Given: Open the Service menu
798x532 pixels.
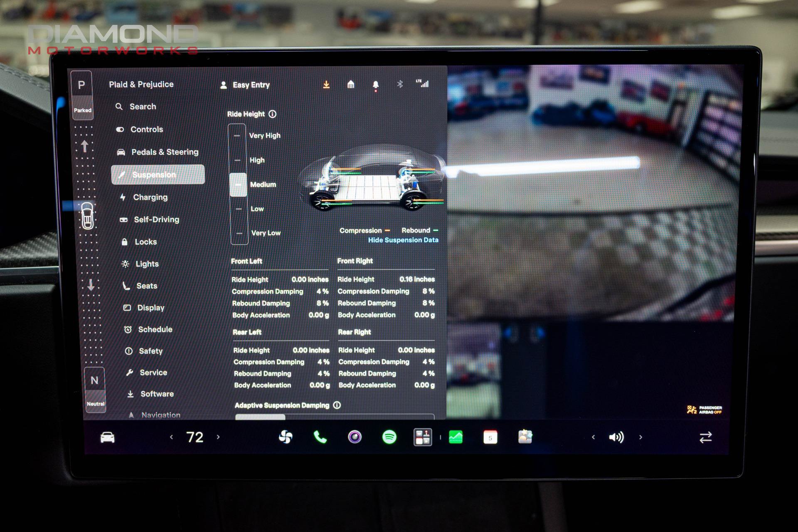Looking at the screenshot, I should pyautogui.click(x=146, y=373).
